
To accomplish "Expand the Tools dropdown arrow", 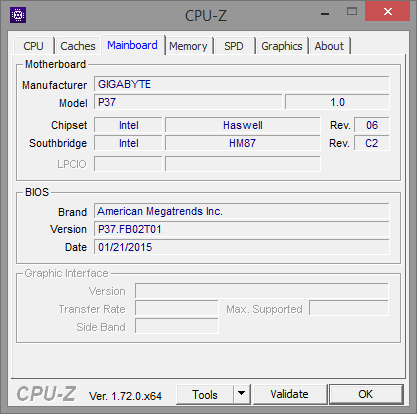I will [242, 395].
